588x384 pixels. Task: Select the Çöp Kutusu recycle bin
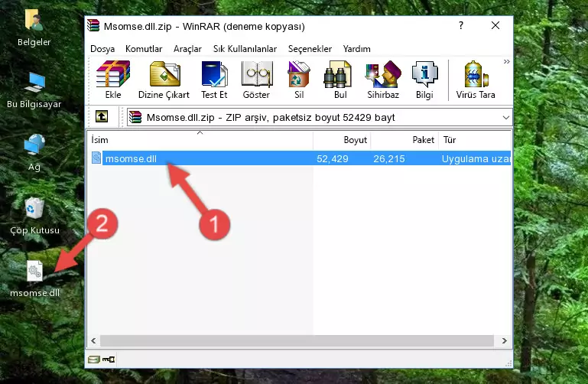click(x=34, y=216)
